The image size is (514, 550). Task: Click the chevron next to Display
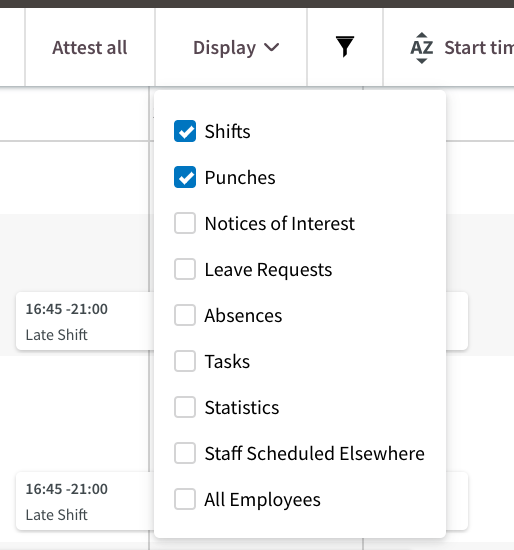click(272, 47)
